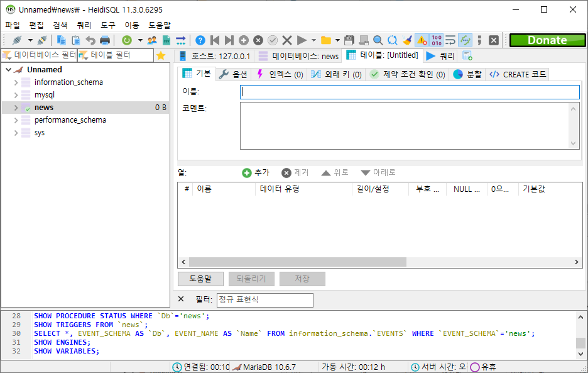588x373 pixels.
Task: Click the Print toolbar icon
Action: click(105, 40)
